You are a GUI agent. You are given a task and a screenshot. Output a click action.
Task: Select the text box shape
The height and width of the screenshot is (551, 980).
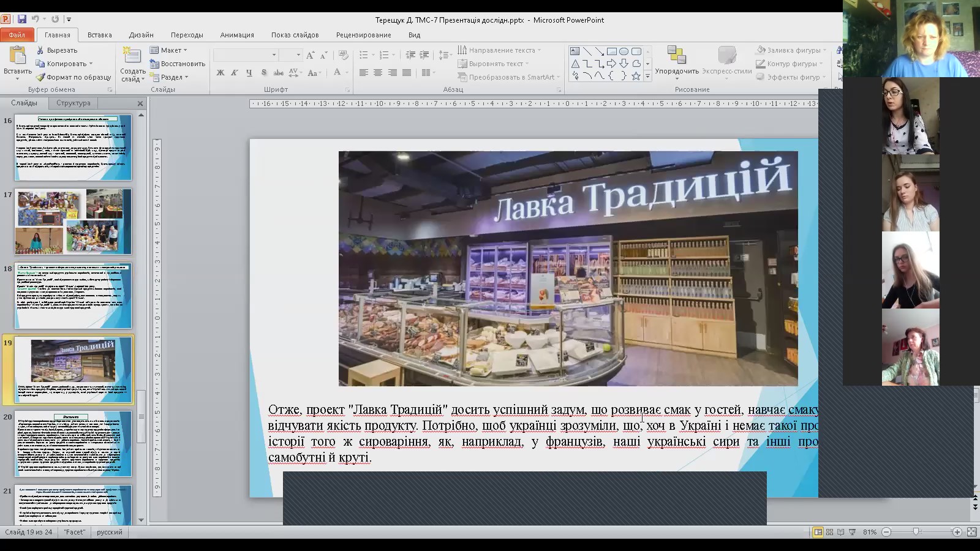pyautogui.click(x=575, y=51)
